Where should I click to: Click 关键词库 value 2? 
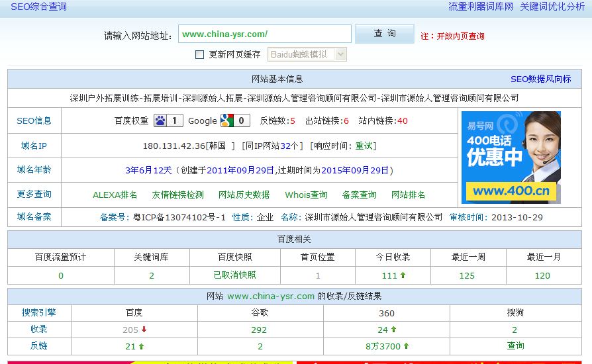point(152,276)
